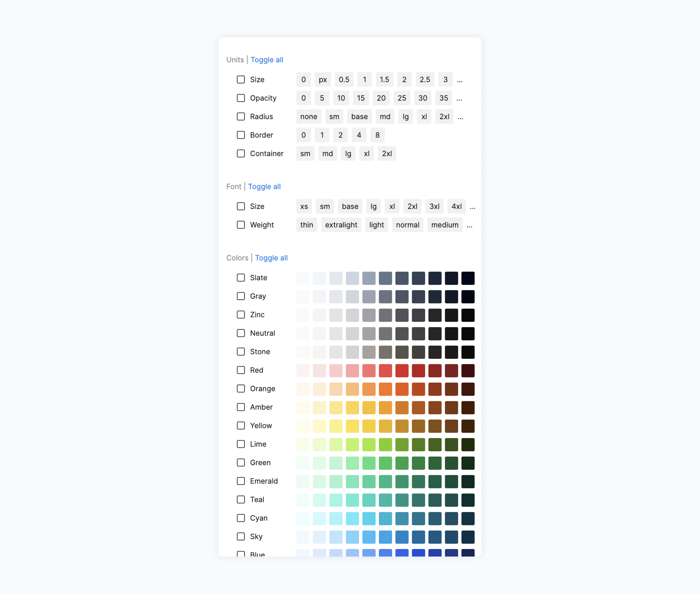This screenshot has height=594, width=700.
Task: Select the px chip in Units Size
Action: pos(323,79)
